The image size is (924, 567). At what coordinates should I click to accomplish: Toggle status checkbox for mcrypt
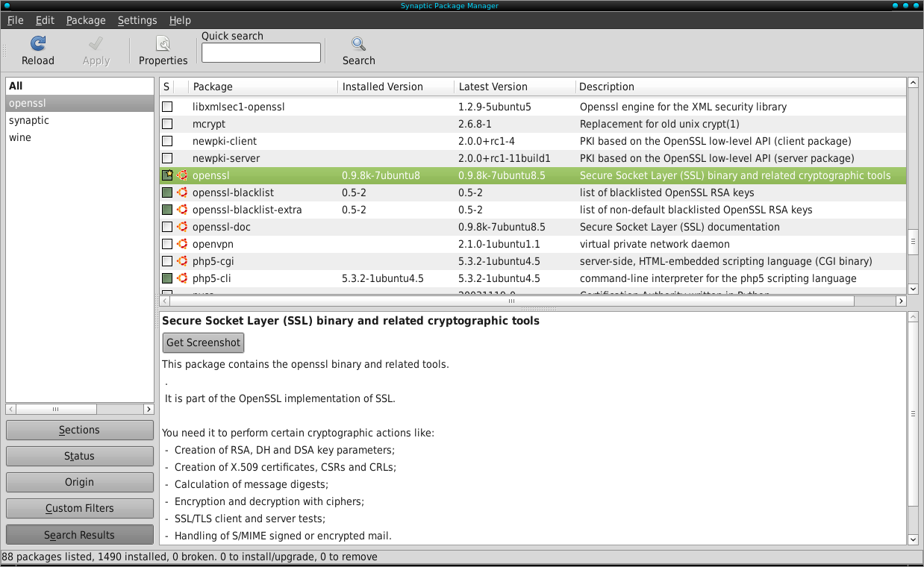167,124
